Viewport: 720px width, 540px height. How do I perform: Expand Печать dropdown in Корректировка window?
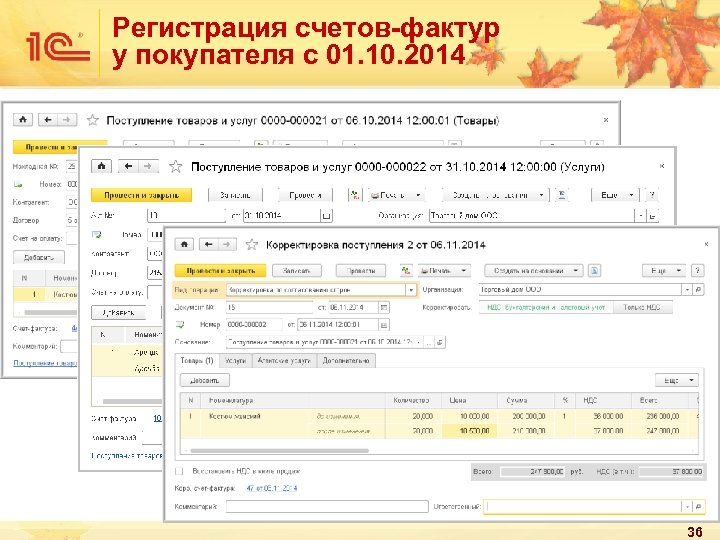click(x=464, y=271)
